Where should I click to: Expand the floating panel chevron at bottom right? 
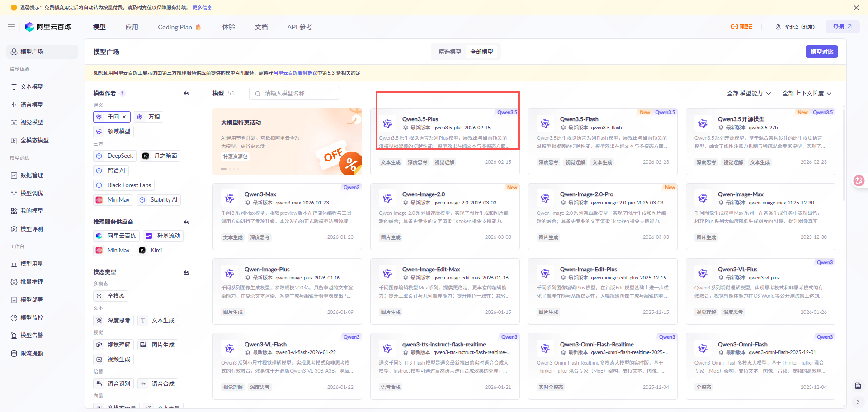(858, 402)
